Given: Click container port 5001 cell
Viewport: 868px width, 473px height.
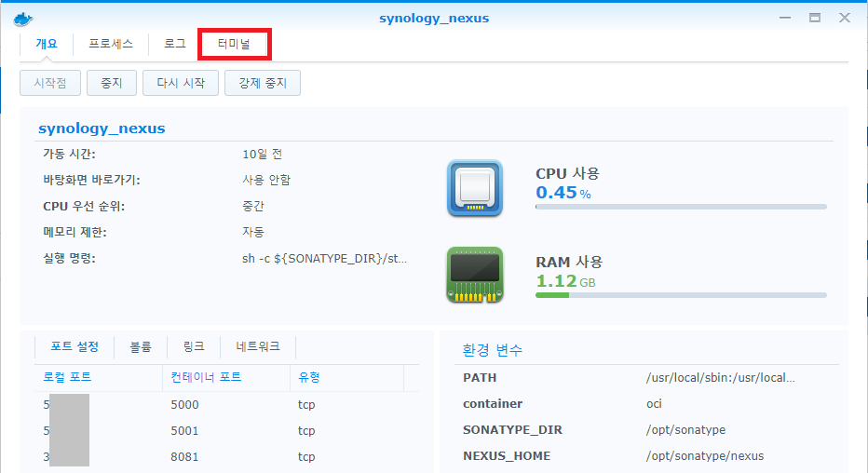Looking at the screenshot, I should coord(184,431).
